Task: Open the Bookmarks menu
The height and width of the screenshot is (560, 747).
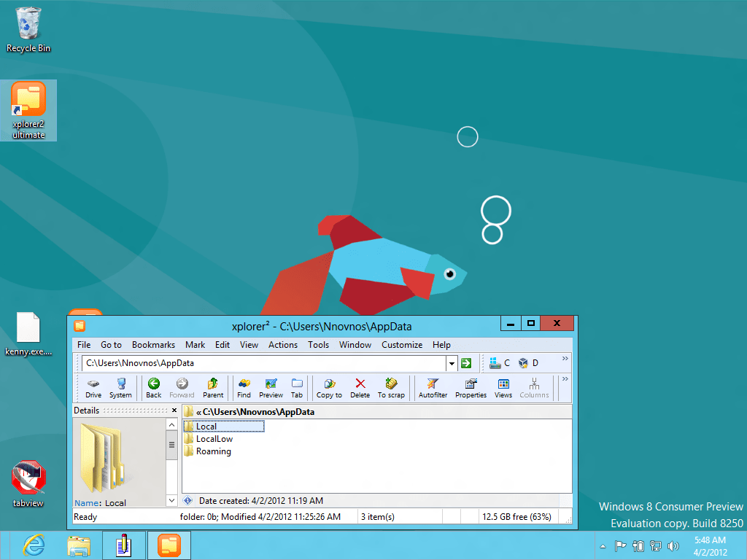Action: (153, 345)
